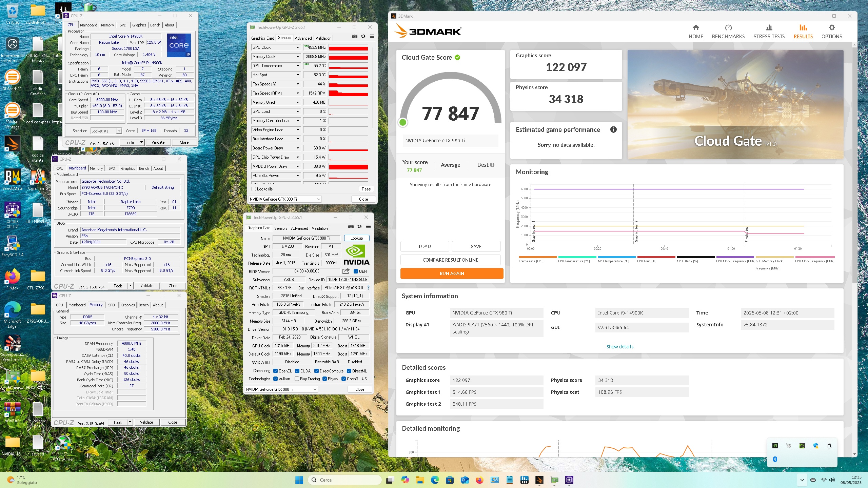Open the SPD tab in the CPU-Z Mainboard window
Screen dimensions: 868x488
tap(112, 168)
